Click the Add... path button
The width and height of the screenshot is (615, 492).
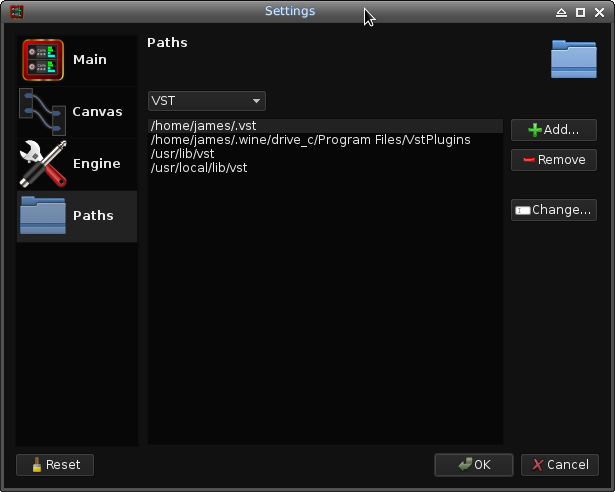click(553, 130)
